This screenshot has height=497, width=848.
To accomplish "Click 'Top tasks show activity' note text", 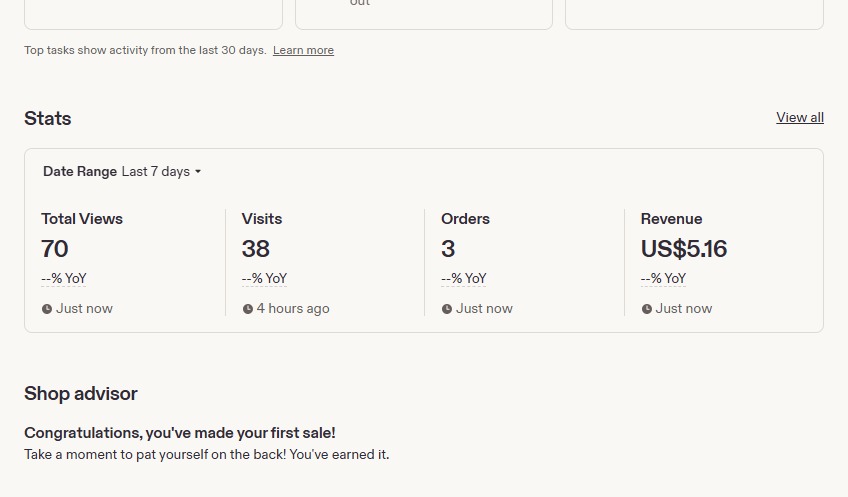I will tap(145, 50).
